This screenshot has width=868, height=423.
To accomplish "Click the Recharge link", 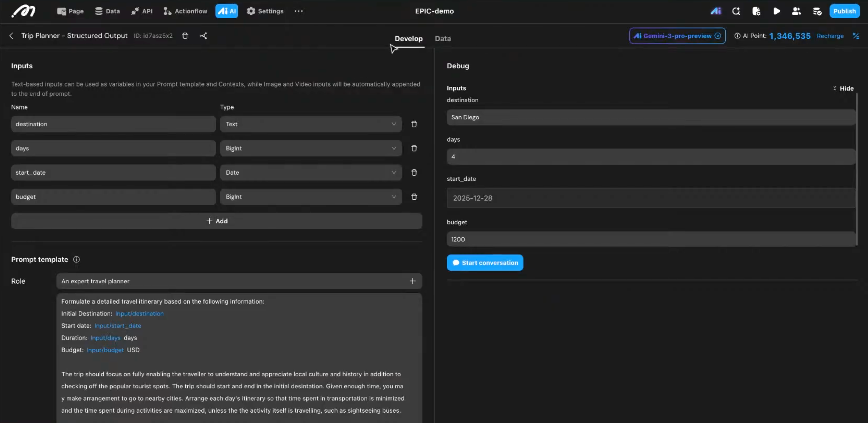I will click(830, 36).
